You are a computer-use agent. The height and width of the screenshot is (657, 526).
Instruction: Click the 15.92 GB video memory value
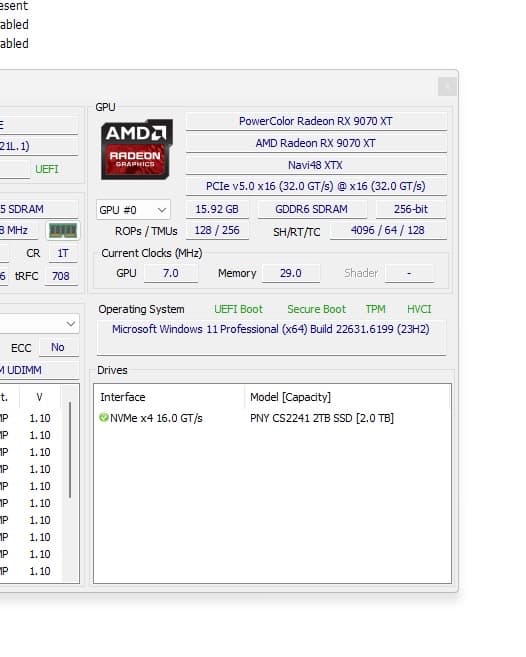[217, 209]
